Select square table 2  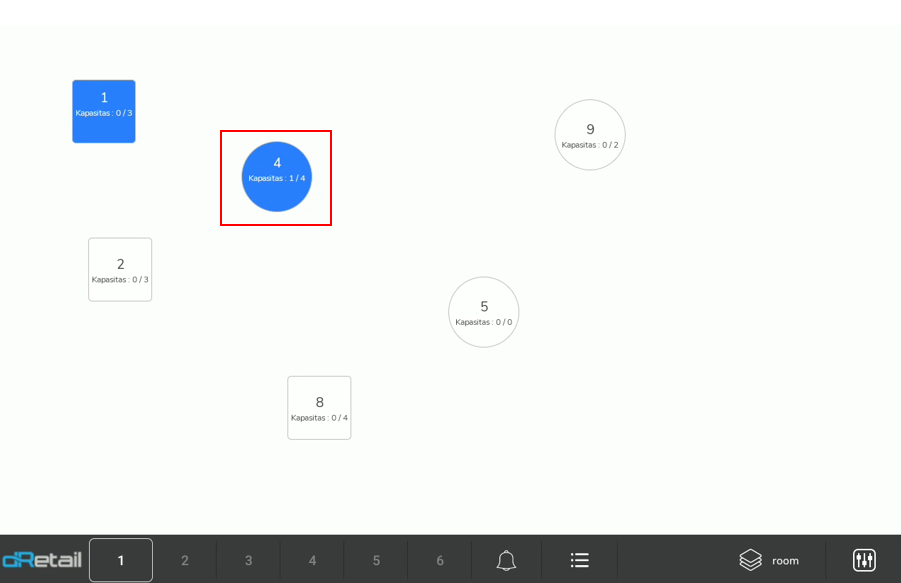pyautogui.click(x=120, y=269)
